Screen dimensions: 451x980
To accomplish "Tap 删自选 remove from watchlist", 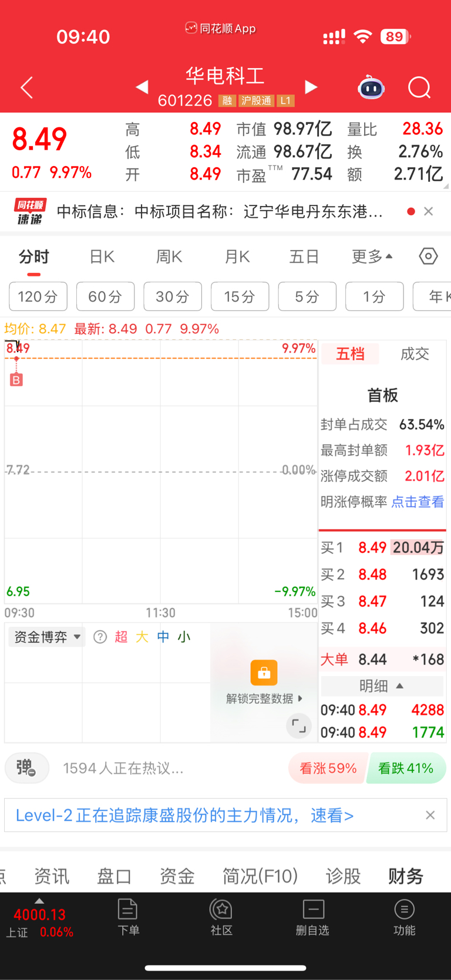I will pyautogui.click(x=313, y=917).
